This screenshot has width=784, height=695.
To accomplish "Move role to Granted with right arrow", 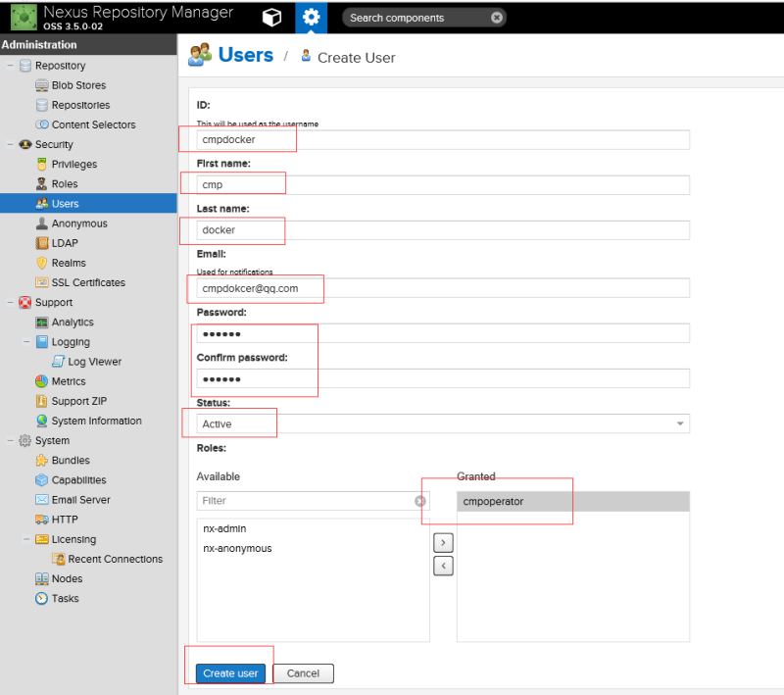I will coord(443,542).
